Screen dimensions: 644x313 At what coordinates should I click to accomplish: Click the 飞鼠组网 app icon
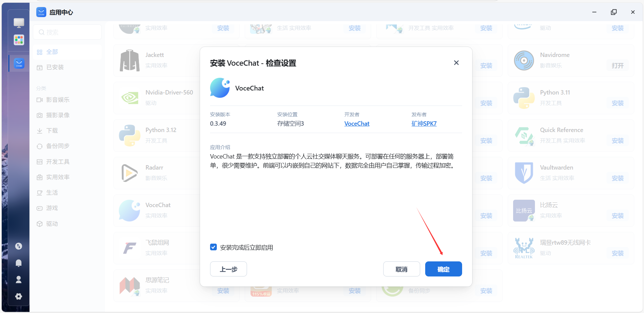pyautogui.click(x=130, y=248)
